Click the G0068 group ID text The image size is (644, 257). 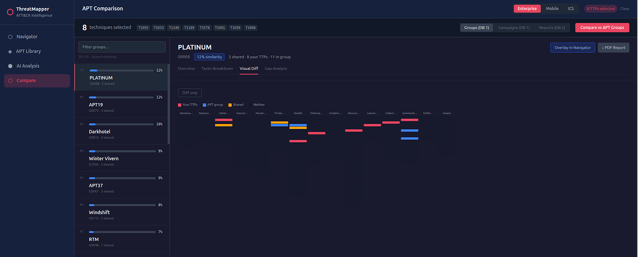coord(184,57)
